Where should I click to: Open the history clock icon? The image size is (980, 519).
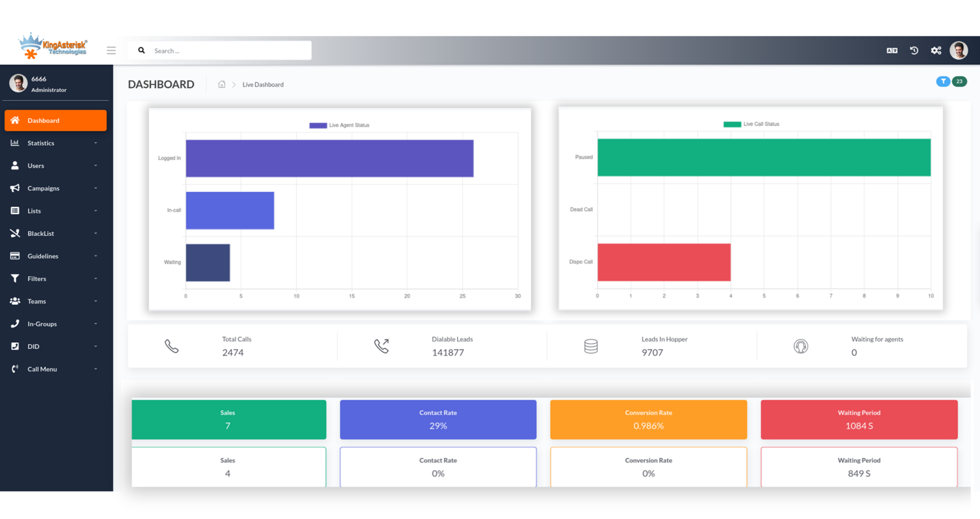tap(914, 51)
